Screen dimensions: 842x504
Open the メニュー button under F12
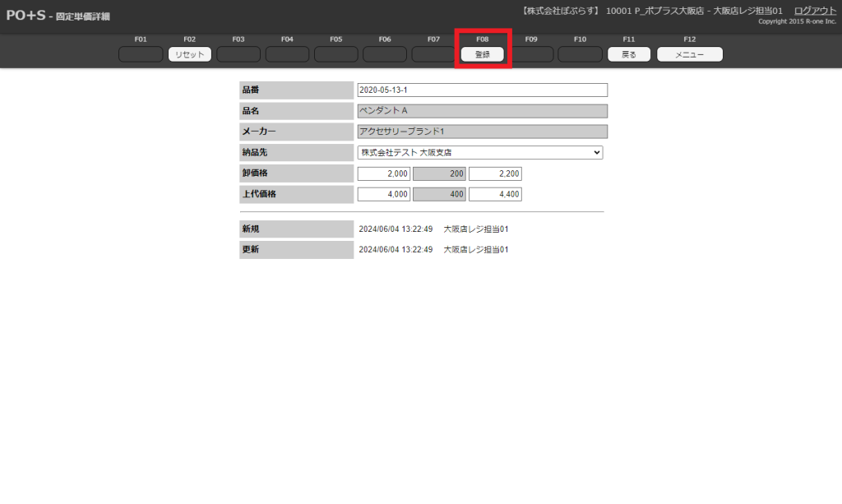click(689, 55)
